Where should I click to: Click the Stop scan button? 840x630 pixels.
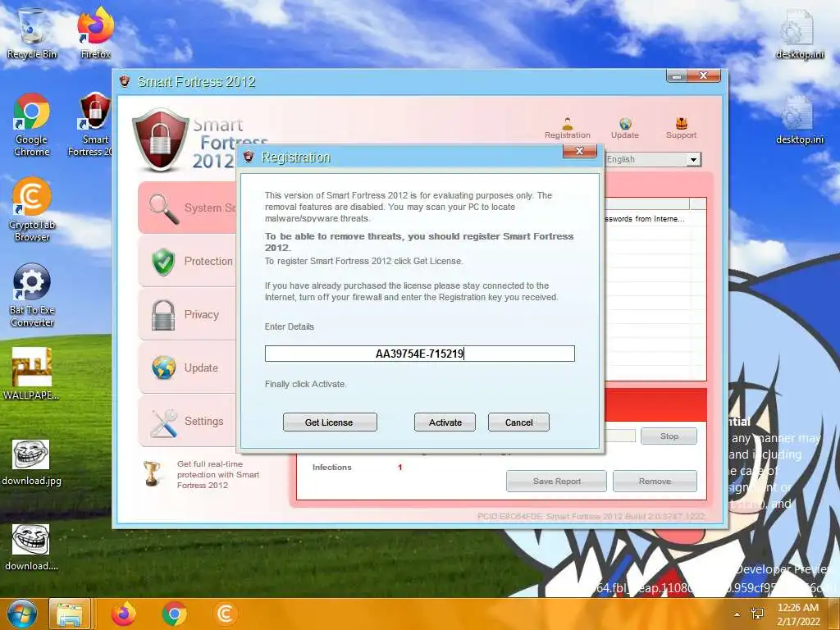click(669, 436)
